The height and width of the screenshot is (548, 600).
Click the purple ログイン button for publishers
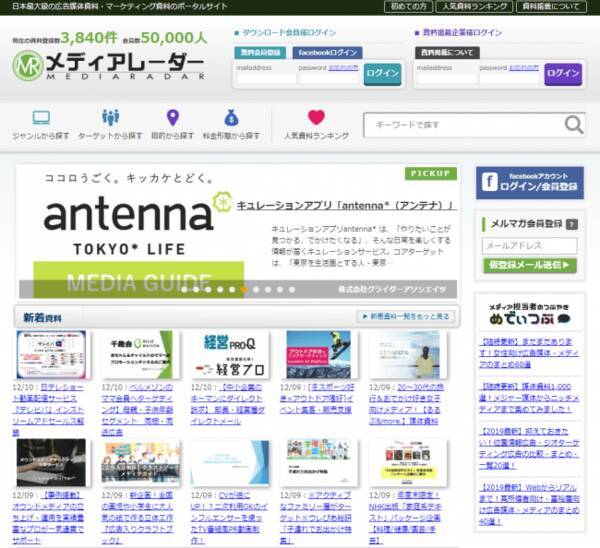[x=562, y=73]
